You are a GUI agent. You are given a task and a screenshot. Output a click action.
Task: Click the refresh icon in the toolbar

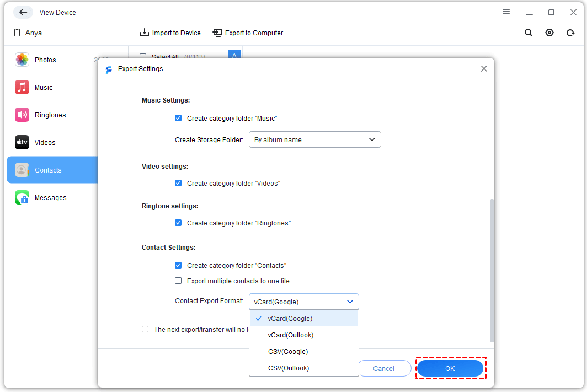point(570,33)
